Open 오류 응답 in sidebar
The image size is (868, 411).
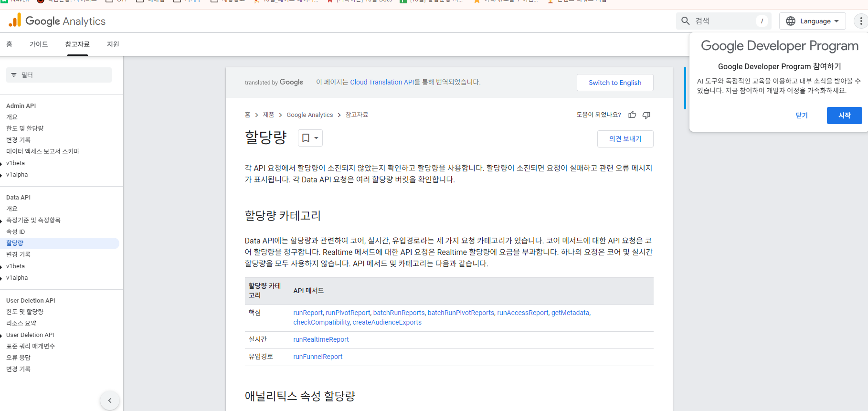(18, 358)
